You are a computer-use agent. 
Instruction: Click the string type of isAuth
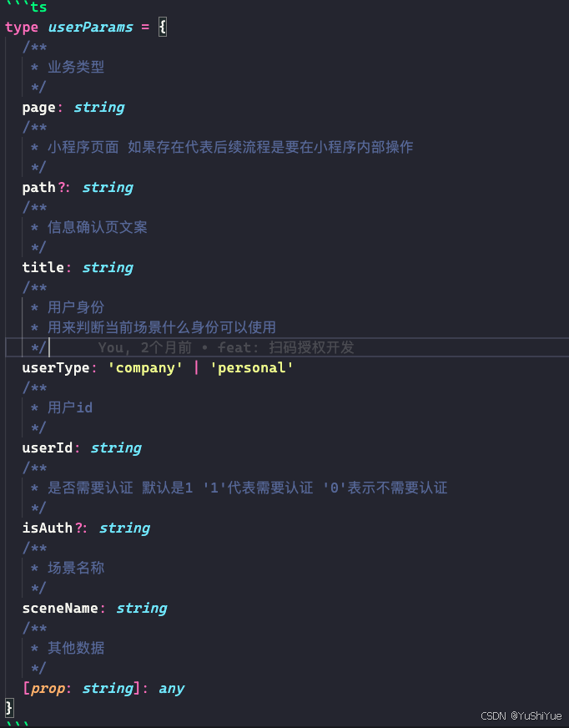click(124, 528)
